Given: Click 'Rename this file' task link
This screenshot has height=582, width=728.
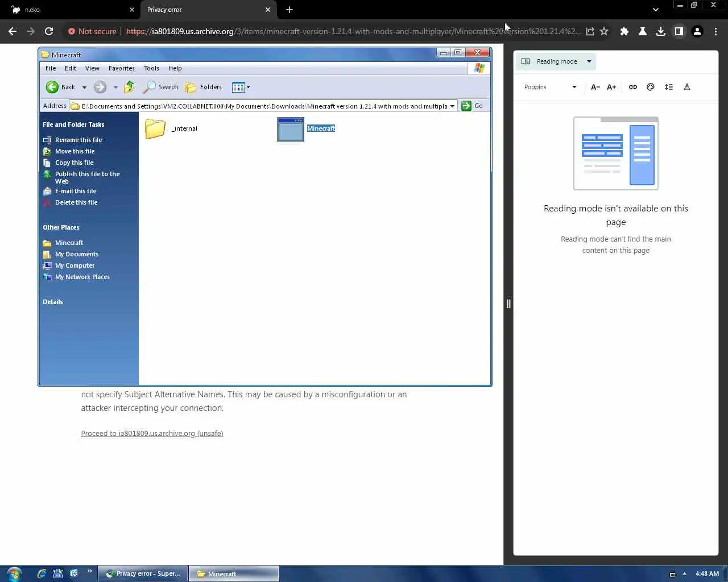Looking at the screenshot, I should pyautogui.click(x=78, y=140).
